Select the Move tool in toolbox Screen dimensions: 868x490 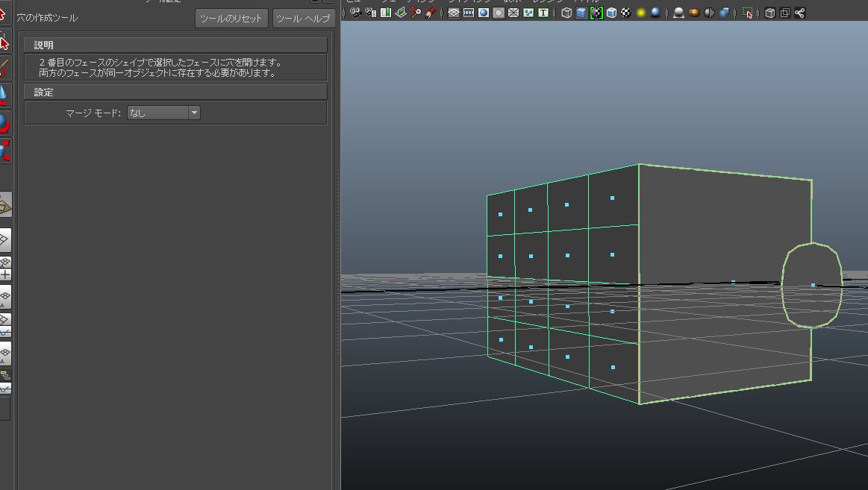tap(4, 95)
